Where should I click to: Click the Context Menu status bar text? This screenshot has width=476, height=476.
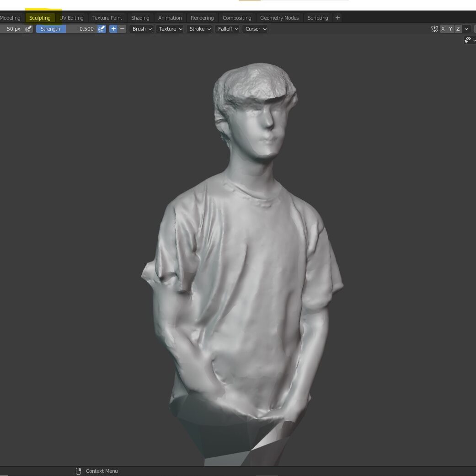pos(102,471)
